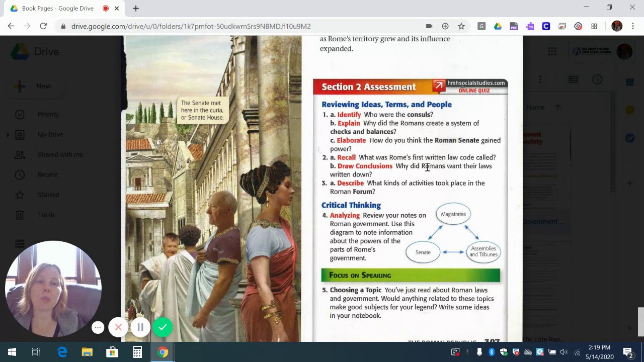Open the Windows Start menu

[12, 352]
